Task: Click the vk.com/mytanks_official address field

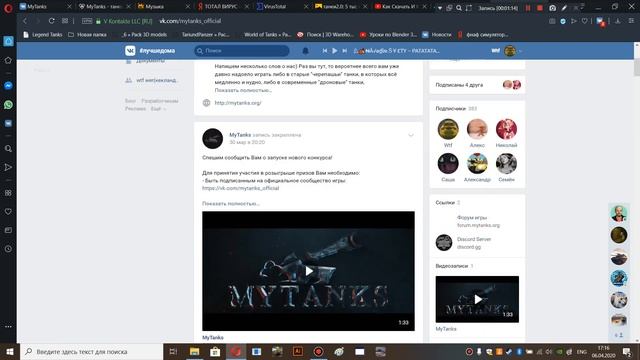Action: (190, 21)
